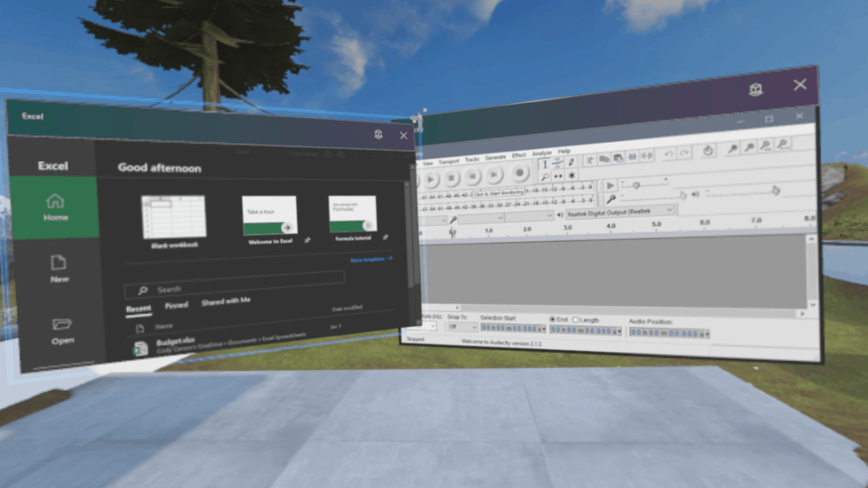
Task: Click the Audacity Zoom Out icon
Action: pos(749,147)
